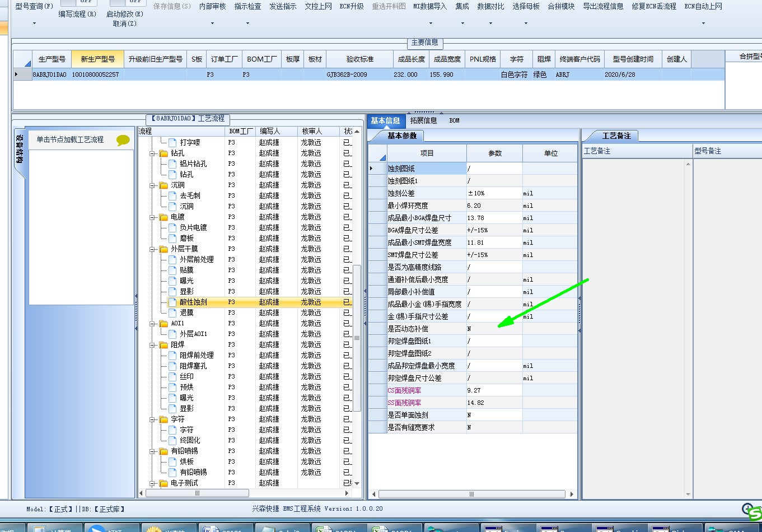762x532 pixels.
Task: Click the 最小焊环宽度 value field 6.20
Action: pos(494,206)
